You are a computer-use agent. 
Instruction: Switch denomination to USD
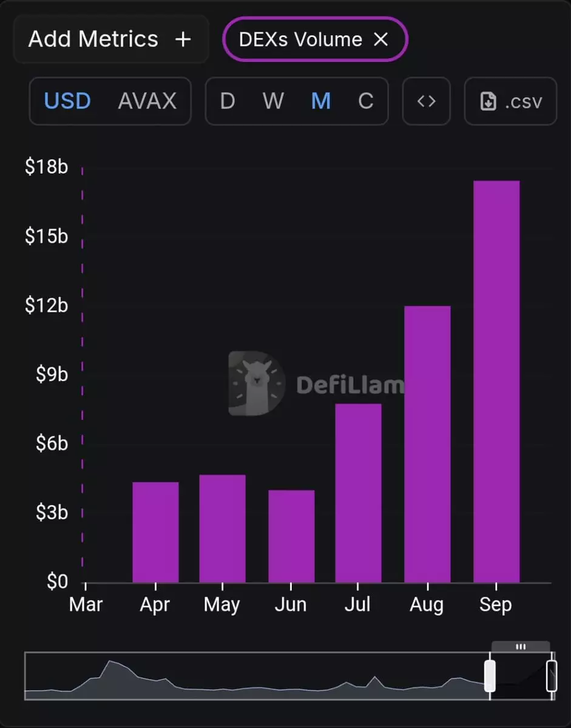(x=68, y=101)
